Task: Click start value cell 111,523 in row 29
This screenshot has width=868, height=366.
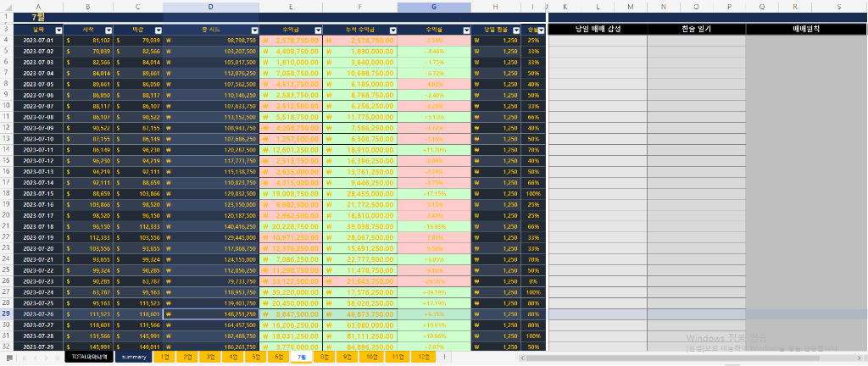Action: click(x=88, y=313)
